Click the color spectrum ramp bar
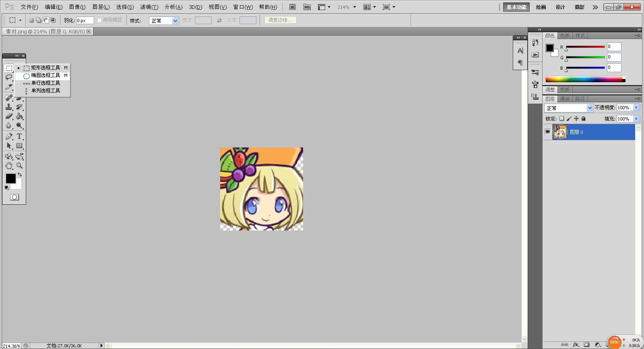The height and width of the screenshot is (349, 644). coord(585,79)
